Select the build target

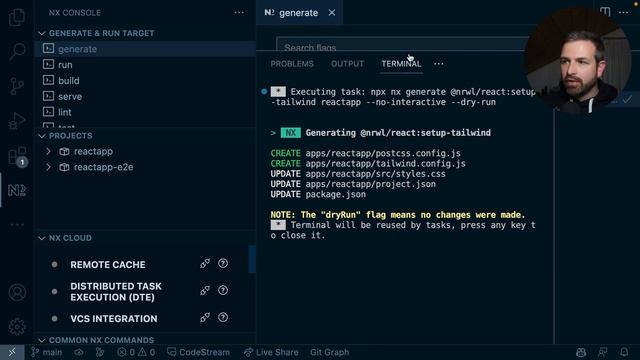145,81
